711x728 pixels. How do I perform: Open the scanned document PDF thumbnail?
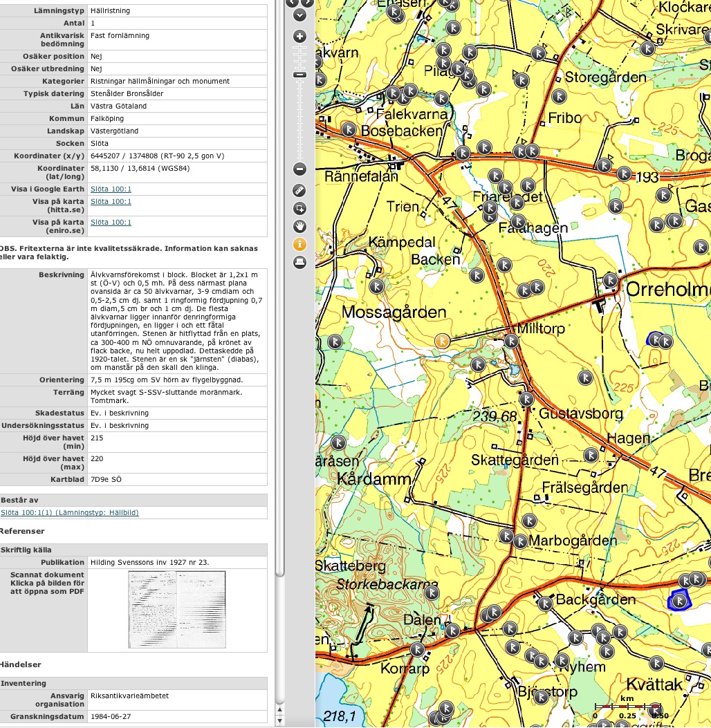(x=177, y=610)
